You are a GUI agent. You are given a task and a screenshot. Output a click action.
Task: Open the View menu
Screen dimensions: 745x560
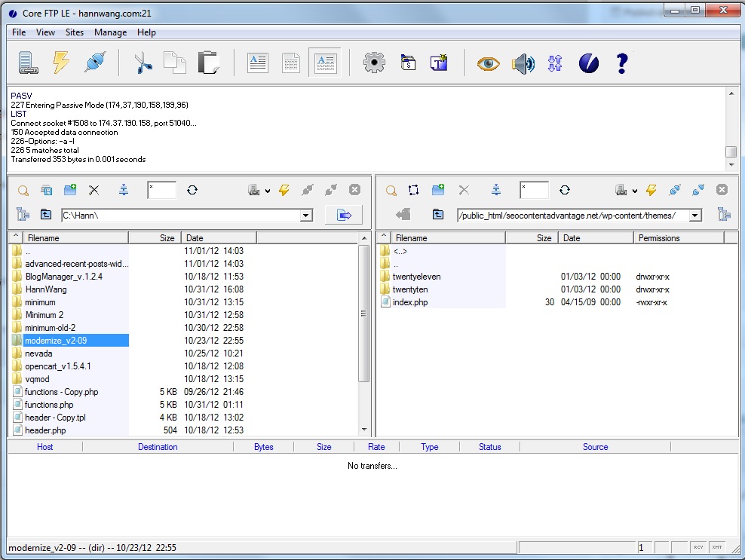45,32
